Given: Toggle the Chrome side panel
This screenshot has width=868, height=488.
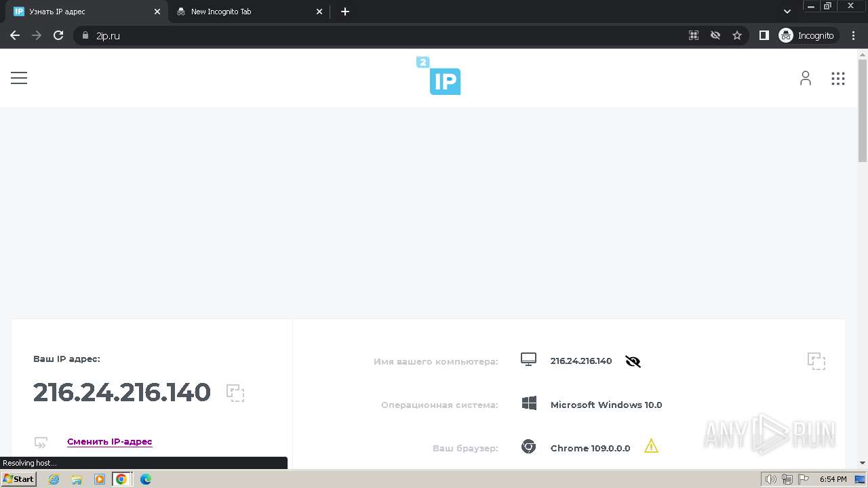Looking at the screenshot, I should point(764,35).
